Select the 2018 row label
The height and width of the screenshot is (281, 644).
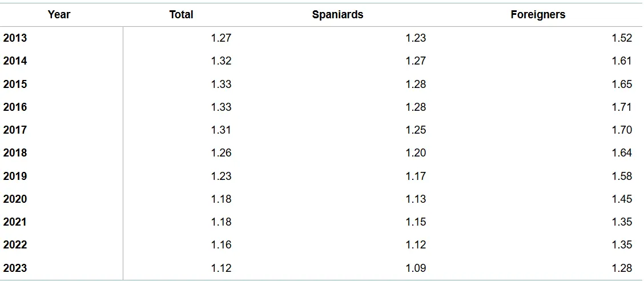coord(15,153)
